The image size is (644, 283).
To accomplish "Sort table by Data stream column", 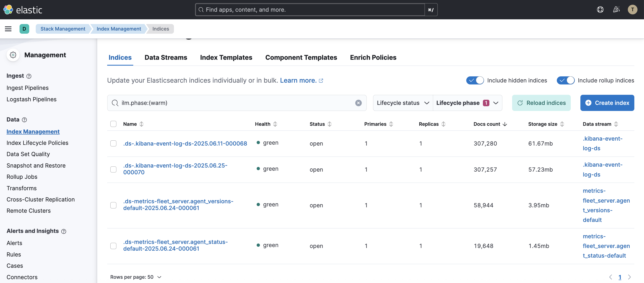I will coord(600,124).
